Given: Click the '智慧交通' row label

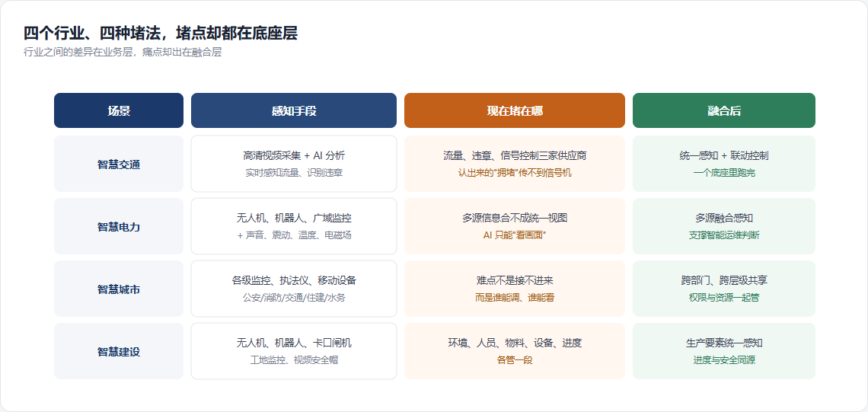Looking at the screenshot, I should coord(119,164).
